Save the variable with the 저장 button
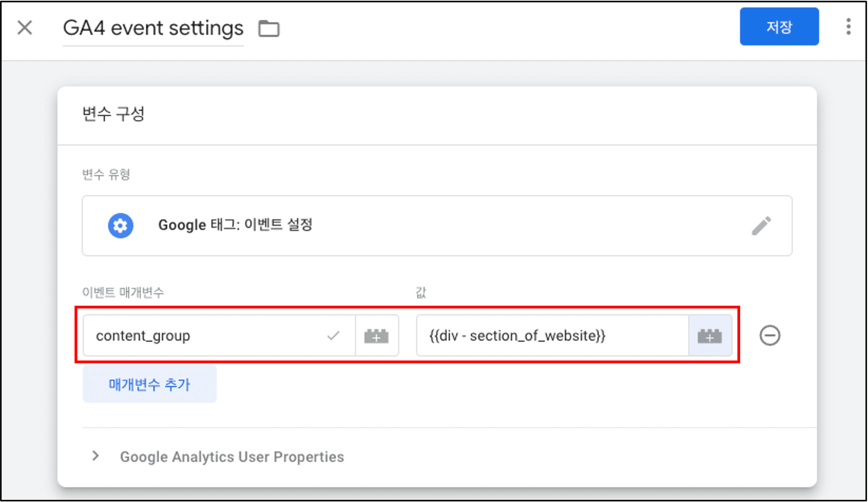Screen dimensions: 868x502 pos(779,26)
